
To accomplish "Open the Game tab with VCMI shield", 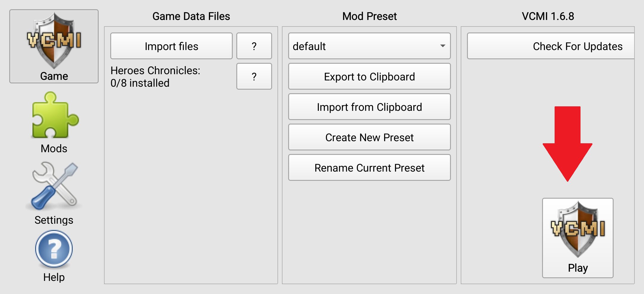I will (x=54, y=46).
